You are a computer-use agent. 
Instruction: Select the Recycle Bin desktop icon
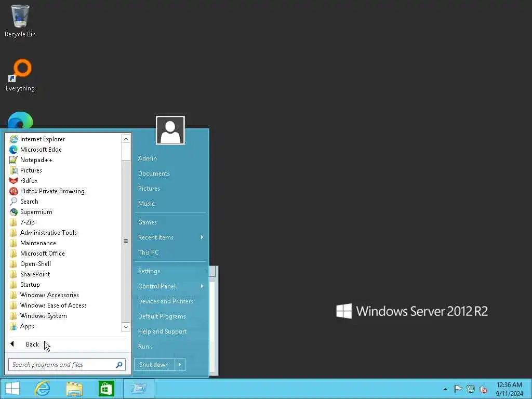pyautogui.click(x=20, y=21)
